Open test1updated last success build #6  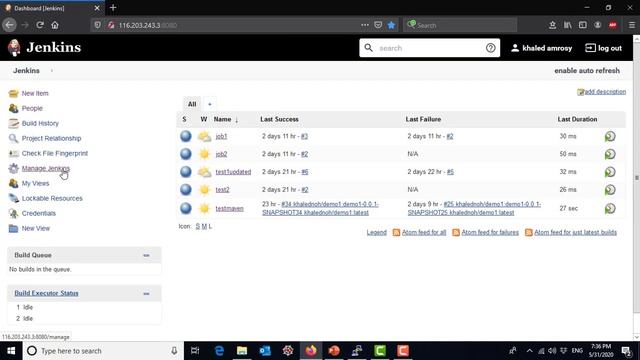click(305, 172)
